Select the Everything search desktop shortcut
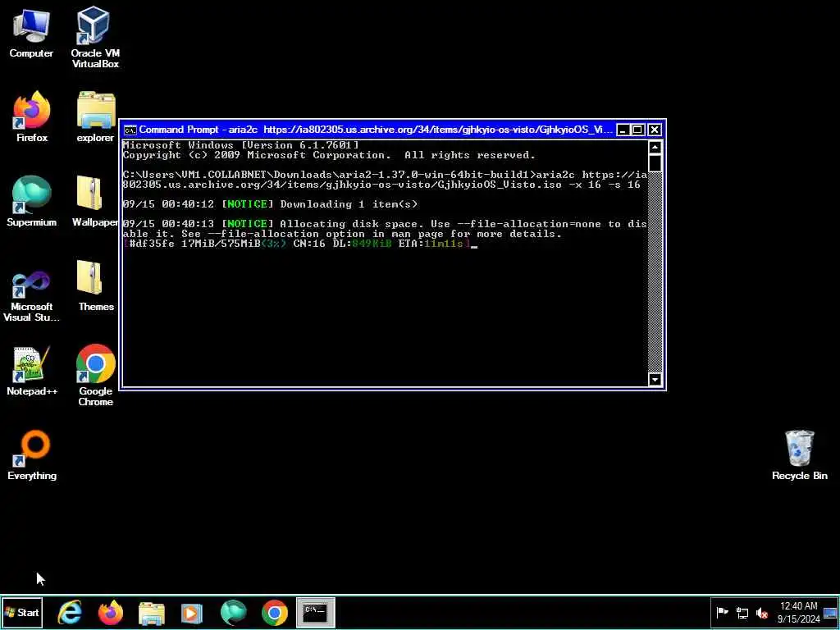Screen dimensions: 840x630 32,454
